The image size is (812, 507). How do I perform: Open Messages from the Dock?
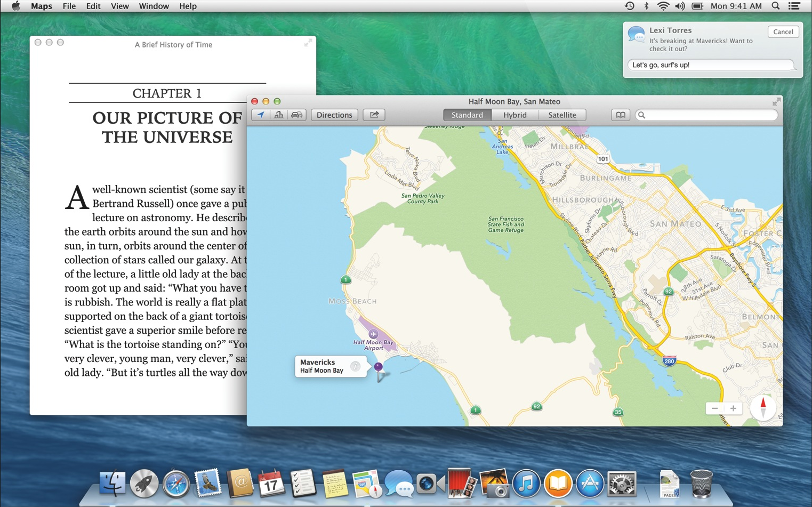399,484
